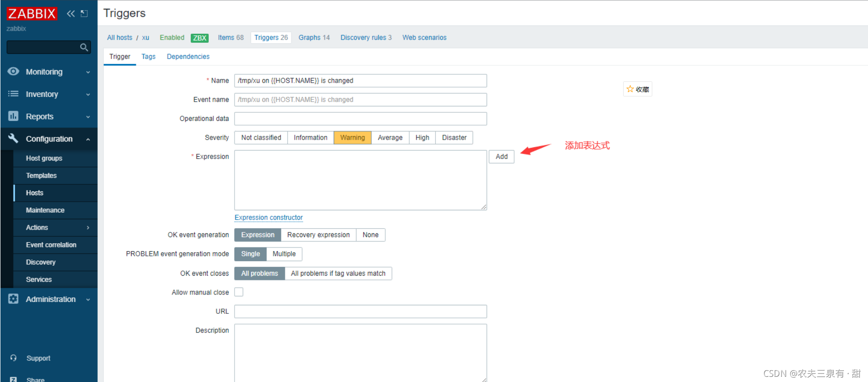Switch to the Dependencies tab
Screen dimensions: 868x382
188,56
